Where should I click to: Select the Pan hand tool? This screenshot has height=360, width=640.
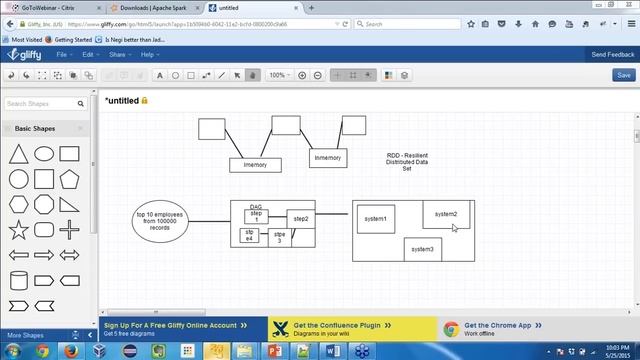click(x=253, y=76)
